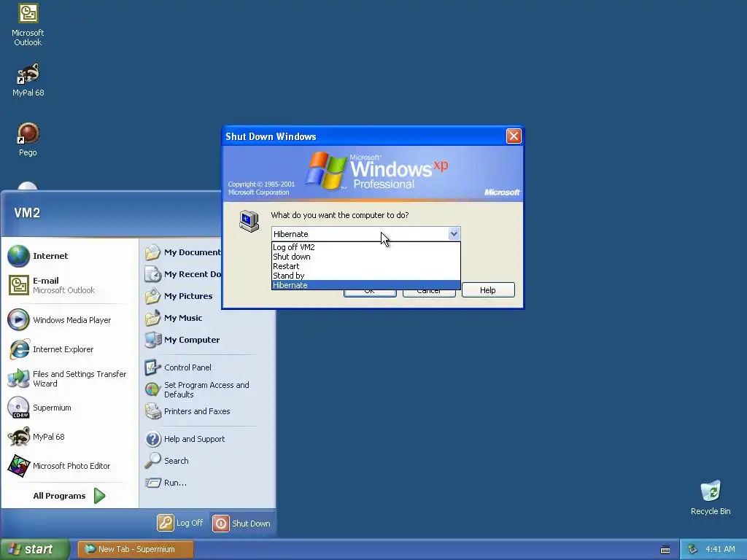Select "Log off VM2" from the list
This screenshot has width=747, height=560.
tap(366, 247)
